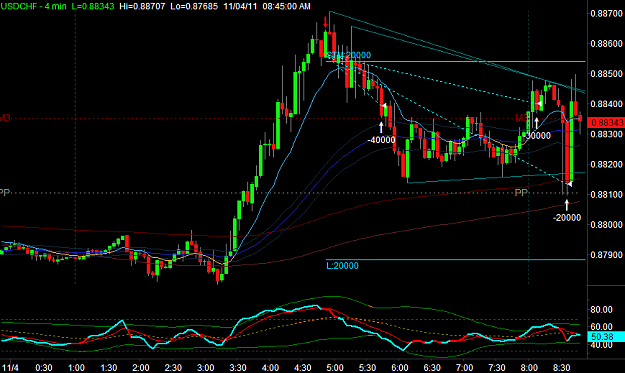Click the 6:30 time axis label
Screen dimensions: 625x373
click(432, 368)
